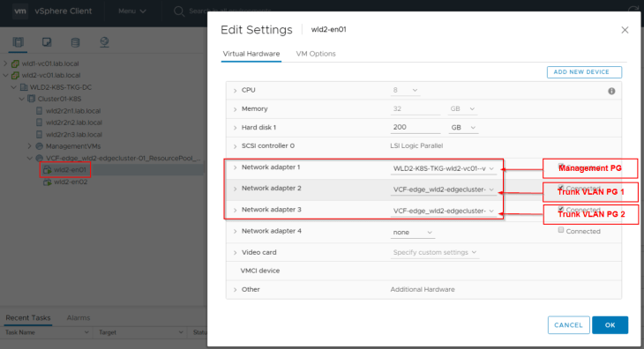This screenshot has width=644, height=349.
Task: Open Target column filter dropdown
Action: click(181, 332)
